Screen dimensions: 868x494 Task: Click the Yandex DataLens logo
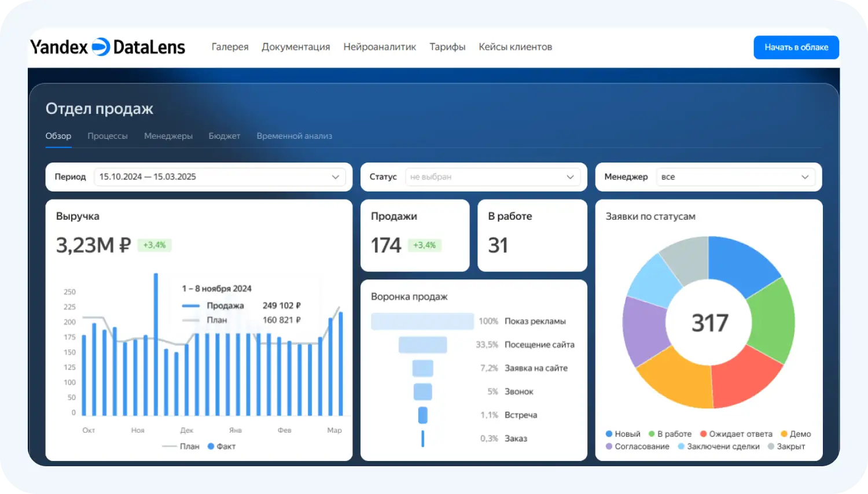coord(108,47)
